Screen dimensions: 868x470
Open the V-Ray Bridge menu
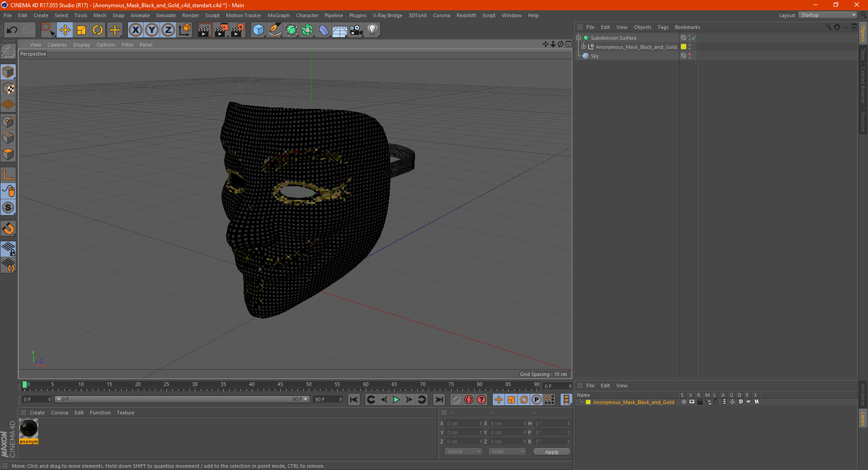(387, 15)
